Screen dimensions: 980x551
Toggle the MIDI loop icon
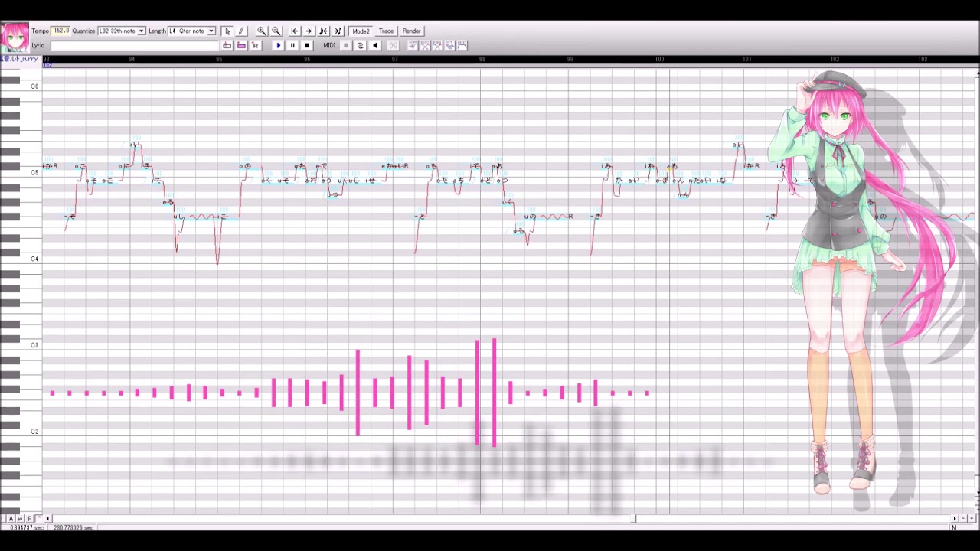tap(361, 46)
